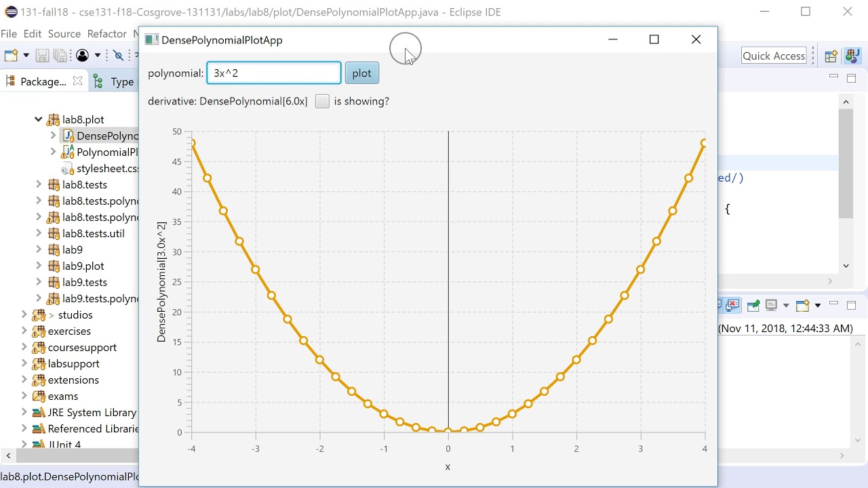Open the Refactor menu
This screenshot has width=868, height=488.
pyautogui.click(x=107, y=34)
